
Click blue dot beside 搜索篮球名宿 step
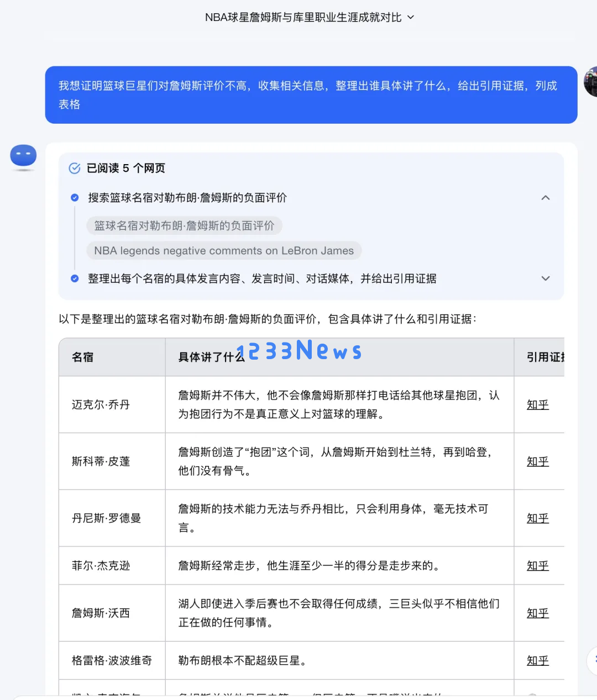click(75, 198)
